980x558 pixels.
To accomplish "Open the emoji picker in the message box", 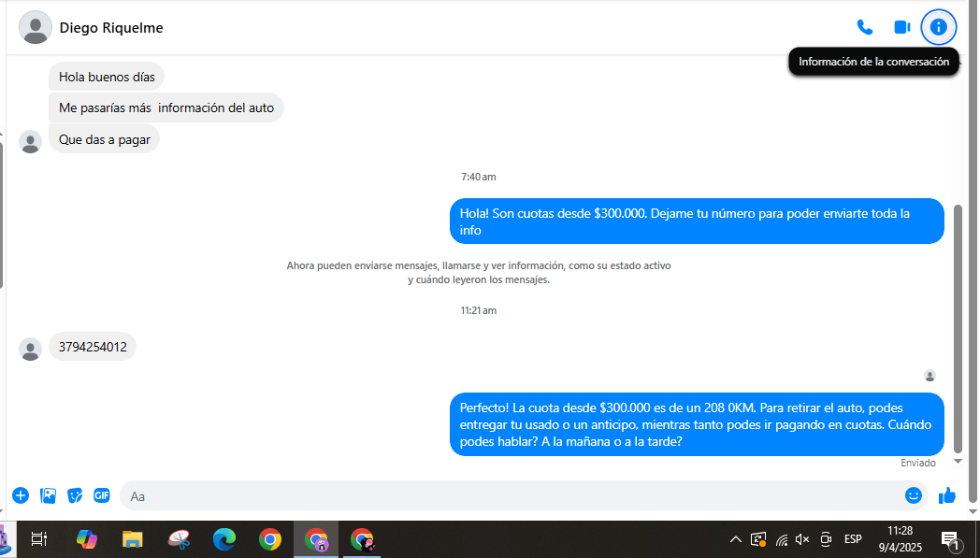I will tap(913, 495).
